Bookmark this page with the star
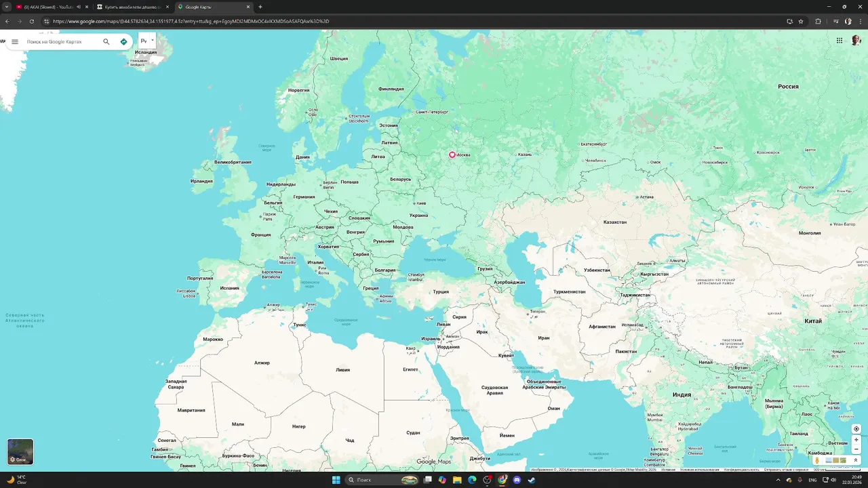 pyautogui.click(x=801, y=21)
